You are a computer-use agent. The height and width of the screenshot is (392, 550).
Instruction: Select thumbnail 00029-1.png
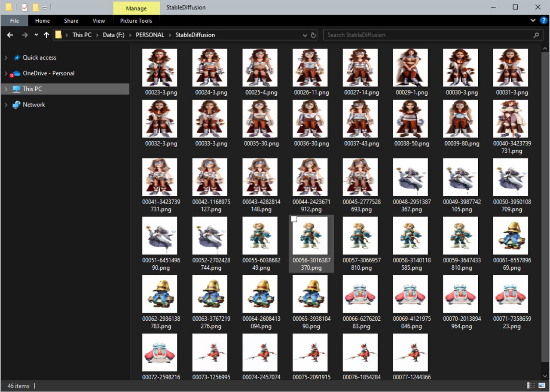coord(410,68)
